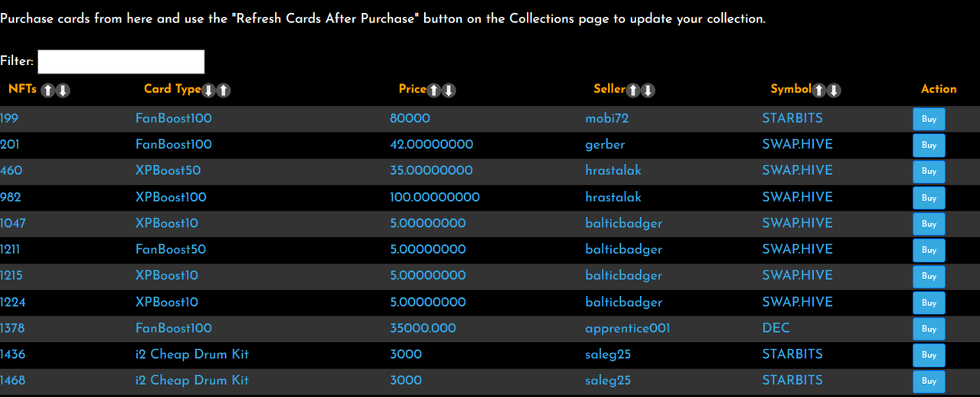
Task: Click the up arrow beside Card Type
Action: [223, 90]
